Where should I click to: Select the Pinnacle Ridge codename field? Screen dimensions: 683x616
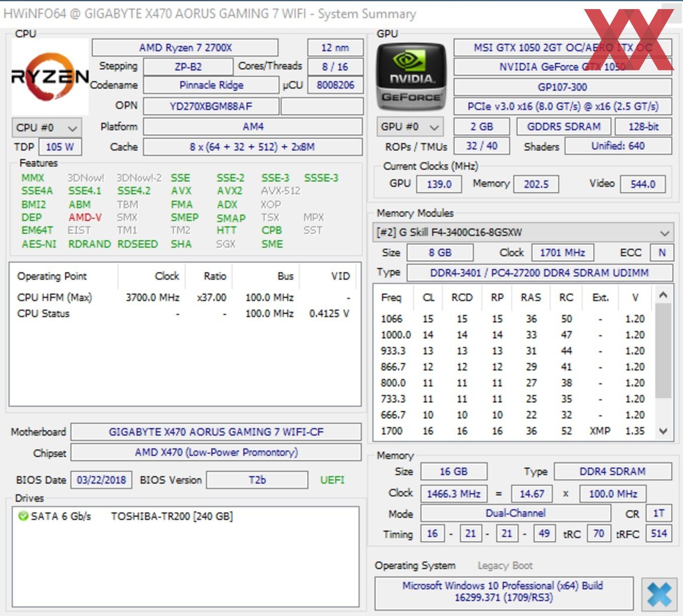(211, 85)
